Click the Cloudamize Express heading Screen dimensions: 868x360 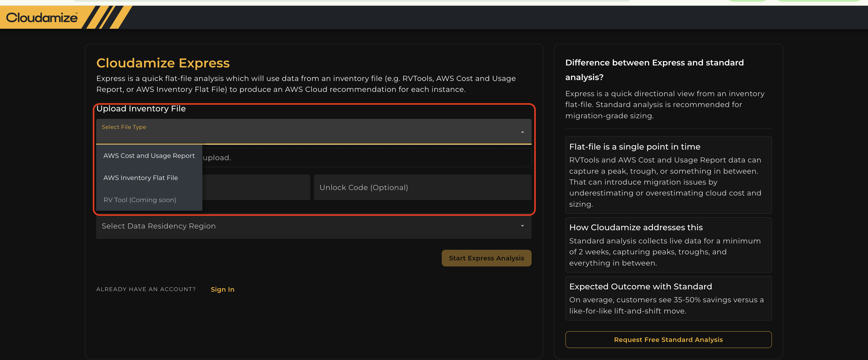163,63
